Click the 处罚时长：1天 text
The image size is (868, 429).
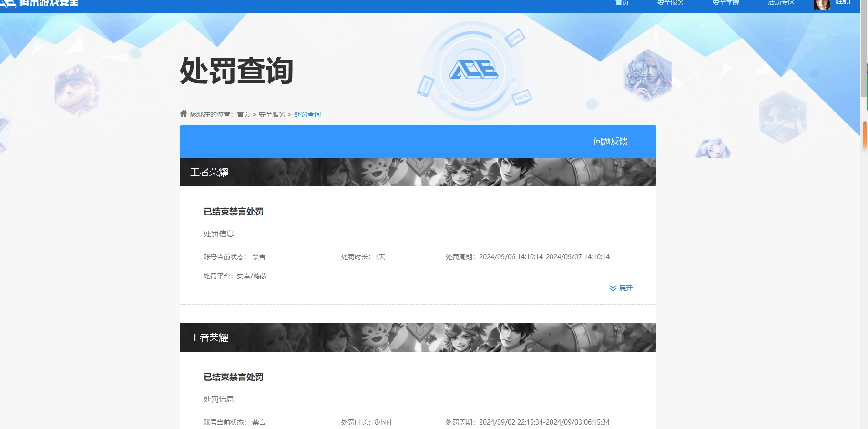[363, 257]
